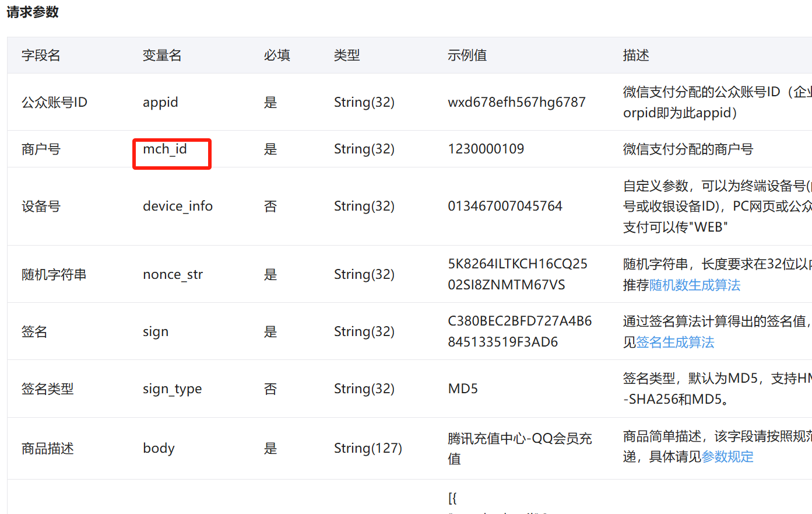The height and width of the screenshot is (514, 812).
Task: Click the 变量名 column header
Action: click(161, 55)
